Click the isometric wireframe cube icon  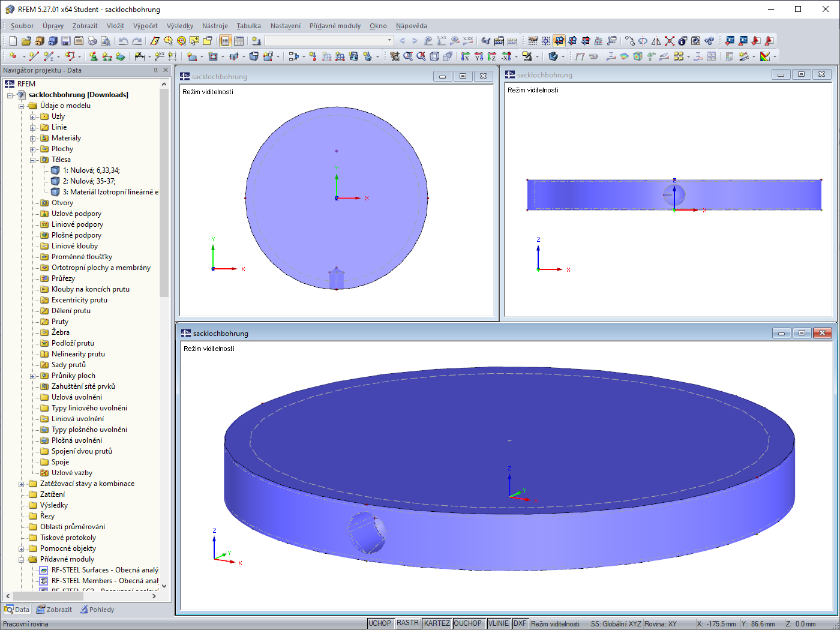pyautogui.click(x=434, y=56)
